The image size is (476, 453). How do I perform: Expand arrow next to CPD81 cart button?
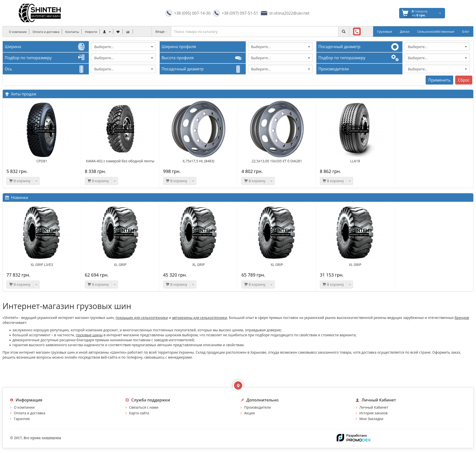pyautogui.click(x=36, y=181)
